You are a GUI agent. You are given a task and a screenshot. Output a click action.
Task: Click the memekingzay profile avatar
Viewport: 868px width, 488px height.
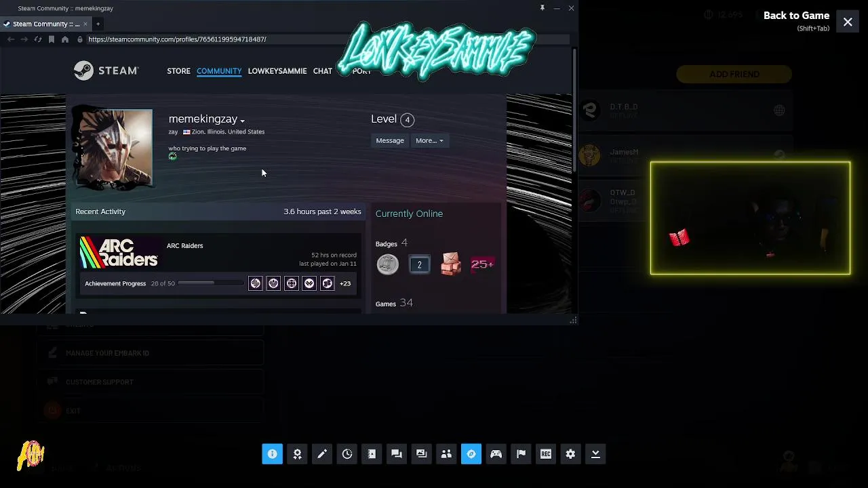pos(113,147)
